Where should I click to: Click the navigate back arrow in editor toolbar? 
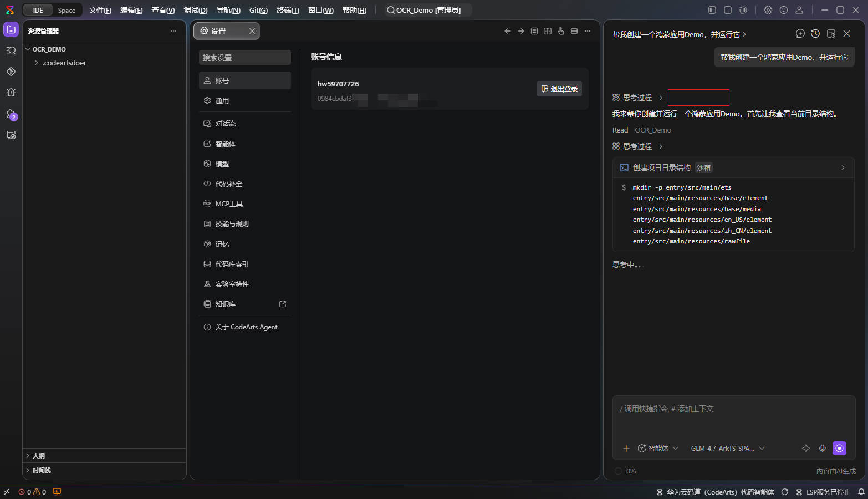pyautogui.click(x=507, y=31)
